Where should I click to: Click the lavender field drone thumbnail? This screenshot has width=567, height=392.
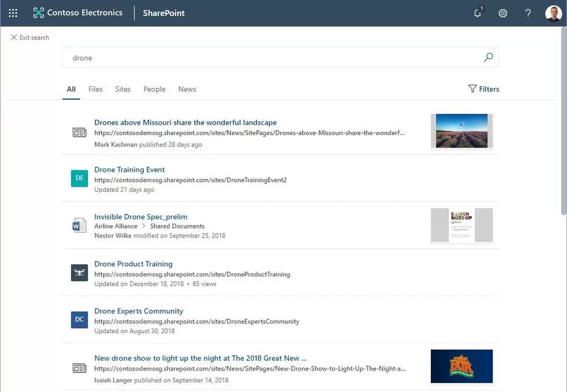click(461, 131)
